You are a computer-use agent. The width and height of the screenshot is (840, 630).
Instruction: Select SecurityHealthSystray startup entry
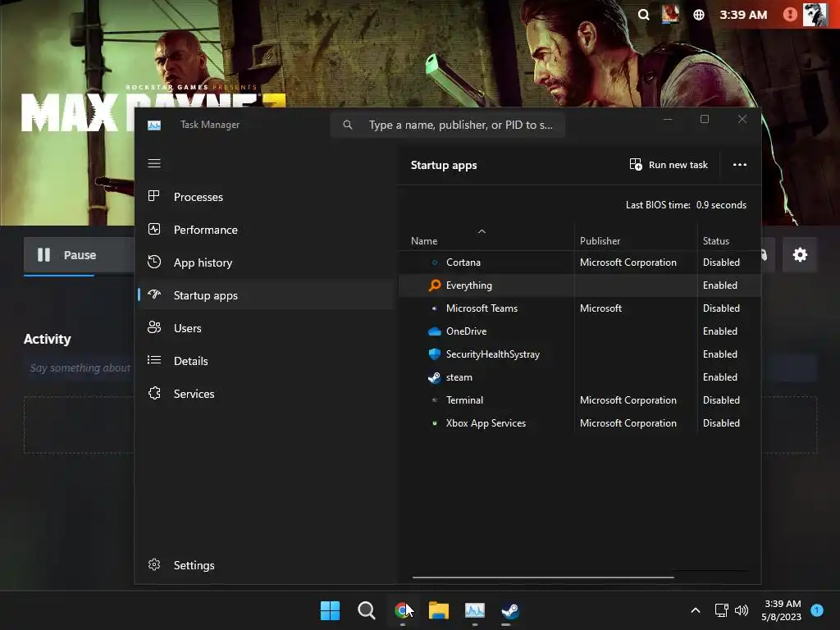(x=580, y=354)
